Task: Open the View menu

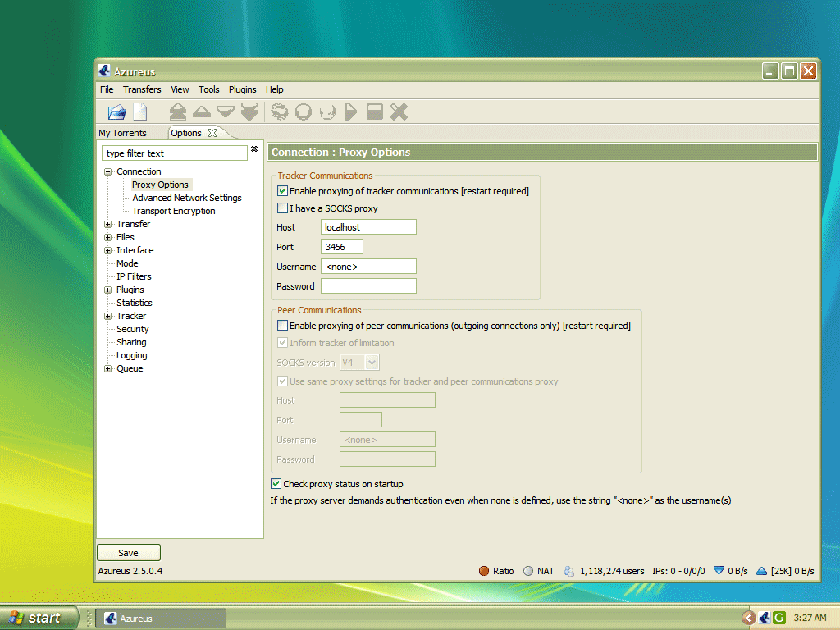Action: [x=180, y=89]
